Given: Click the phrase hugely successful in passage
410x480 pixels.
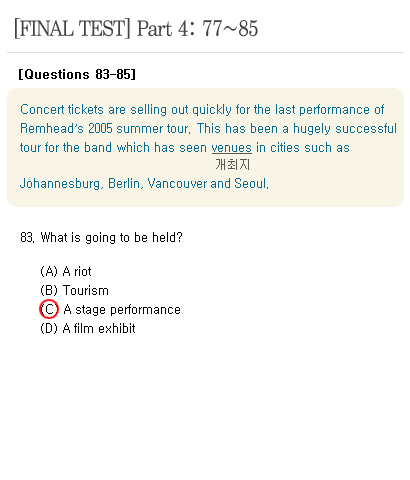Looking at the screenshot, I should point(345,129).
